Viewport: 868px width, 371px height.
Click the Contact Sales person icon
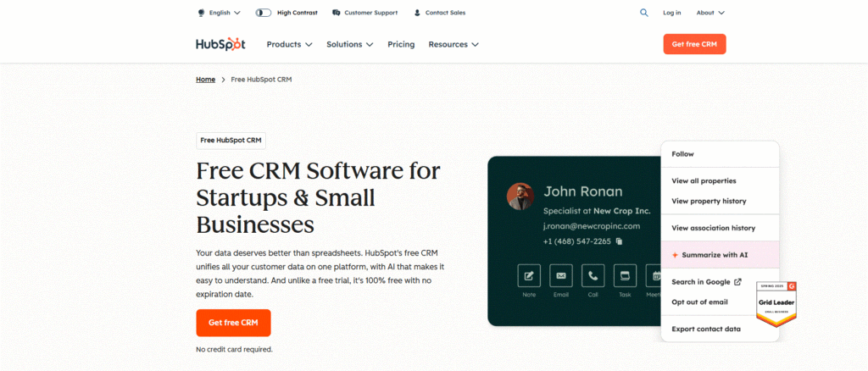tap(417, 13)
